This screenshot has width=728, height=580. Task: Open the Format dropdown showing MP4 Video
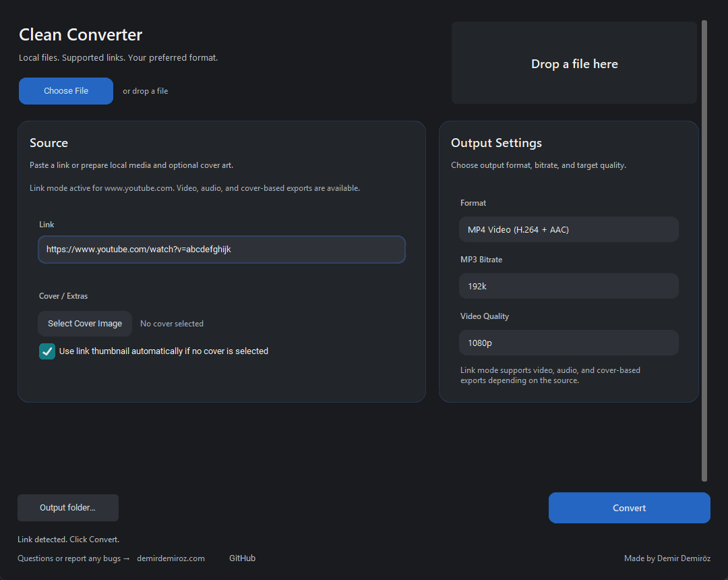[x=569, y=229]
